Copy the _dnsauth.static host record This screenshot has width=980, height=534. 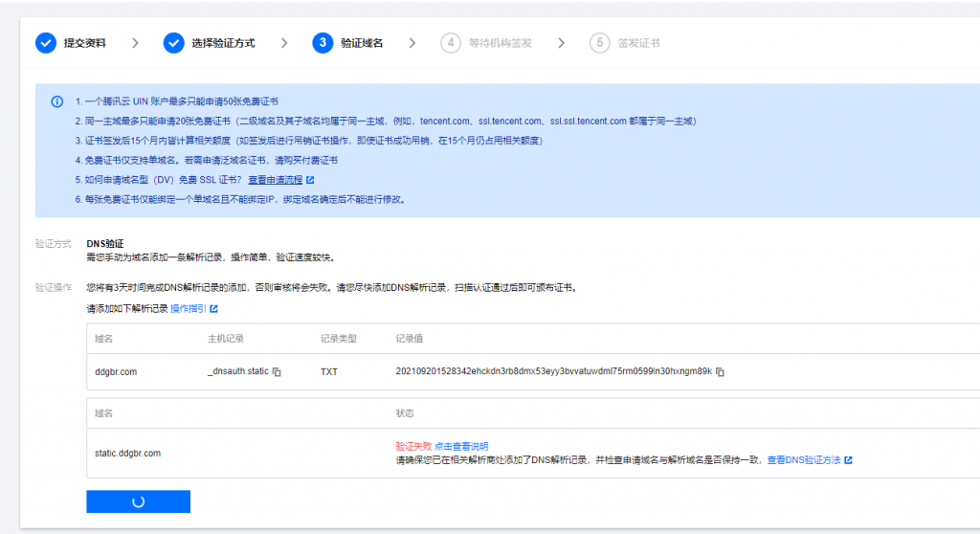coord(277,372)
